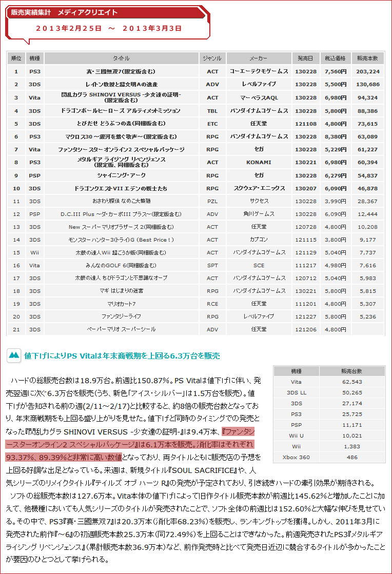
Task: Click hardware units 27,174
Action: pyautogui.click(x=352, y=403)
